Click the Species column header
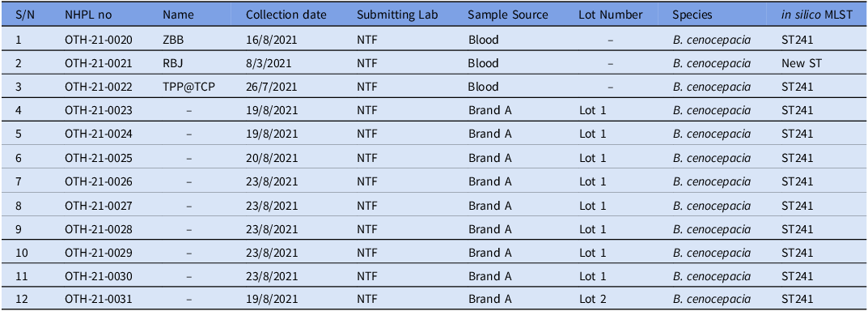 point(690,15)
